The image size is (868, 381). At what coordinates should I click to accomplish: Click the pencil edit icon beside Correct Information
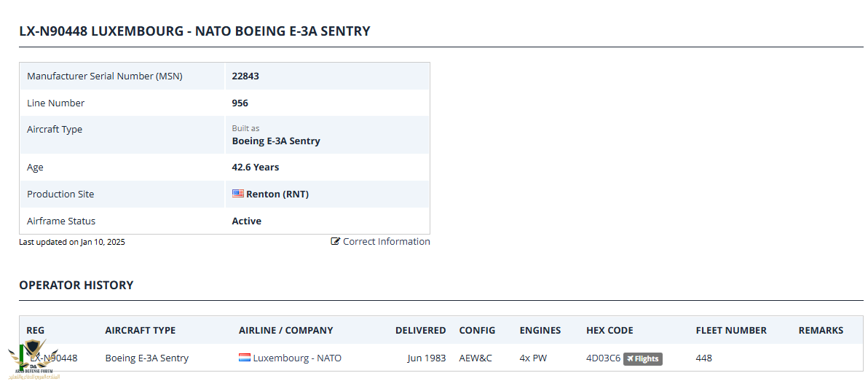point(336,241)
